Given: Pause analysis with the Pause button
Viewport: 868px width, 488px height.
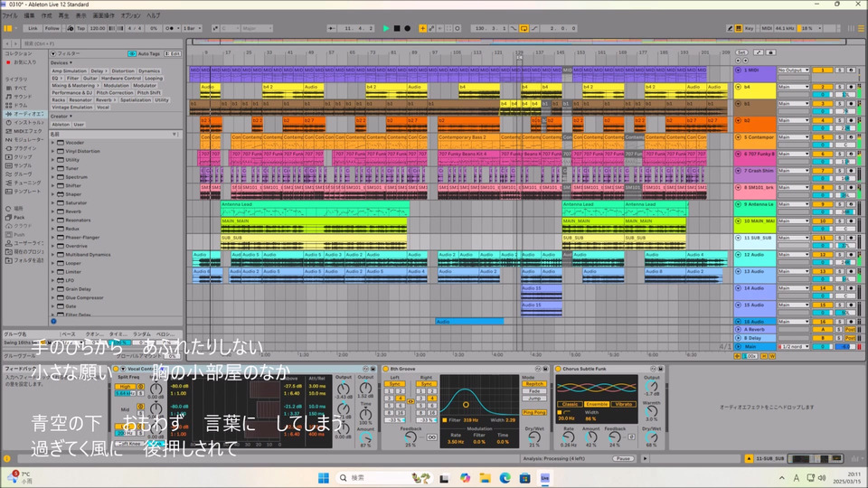Looking at the screenshot, I should pos(623,459).
